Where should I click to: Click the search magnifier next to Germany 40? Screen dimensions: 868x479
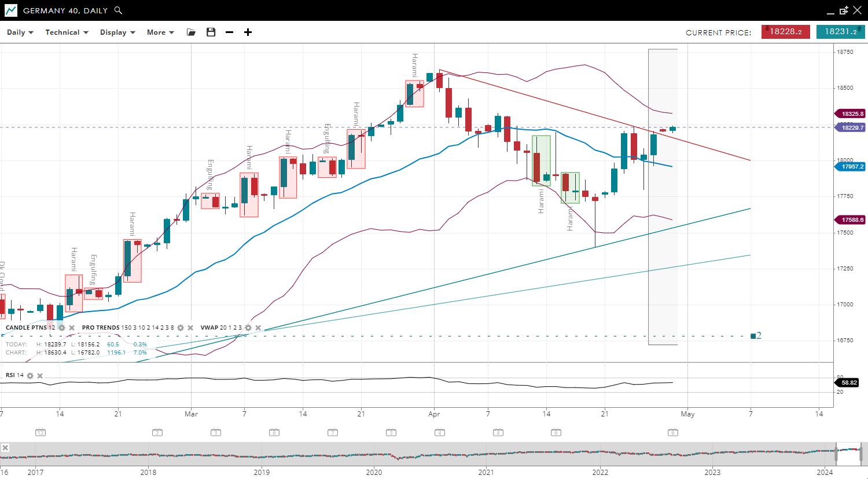click(118, 10)
